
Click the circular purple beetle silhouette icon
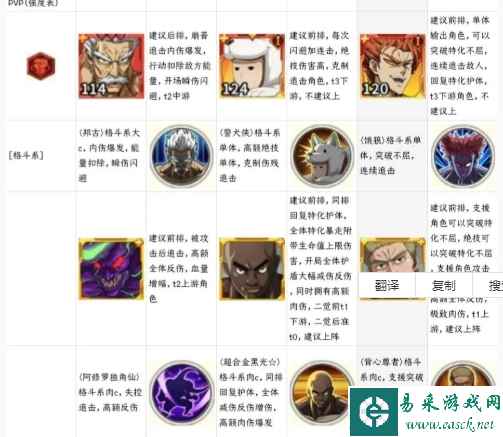click(x=181, y=393)
